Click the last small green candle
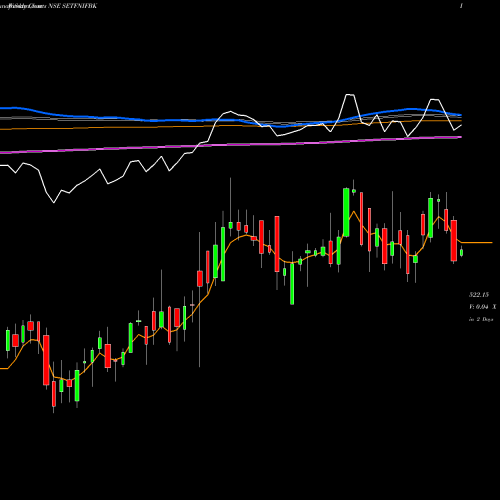The image size is (500, 500). [x=461, y=252]
